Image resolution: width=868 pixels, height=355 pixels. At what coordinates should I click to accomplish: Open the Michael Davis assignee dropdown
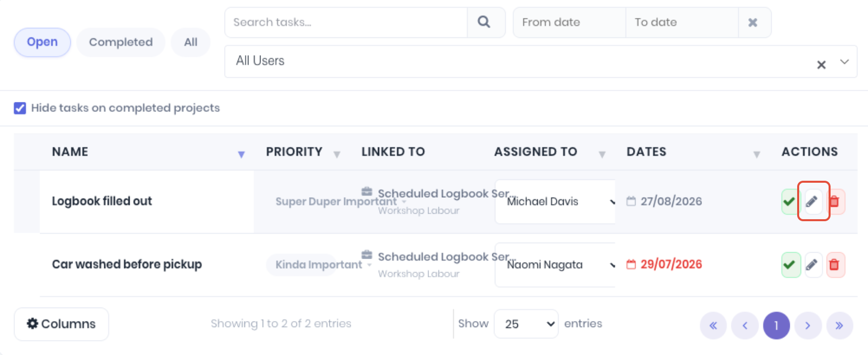coord(555,202)
